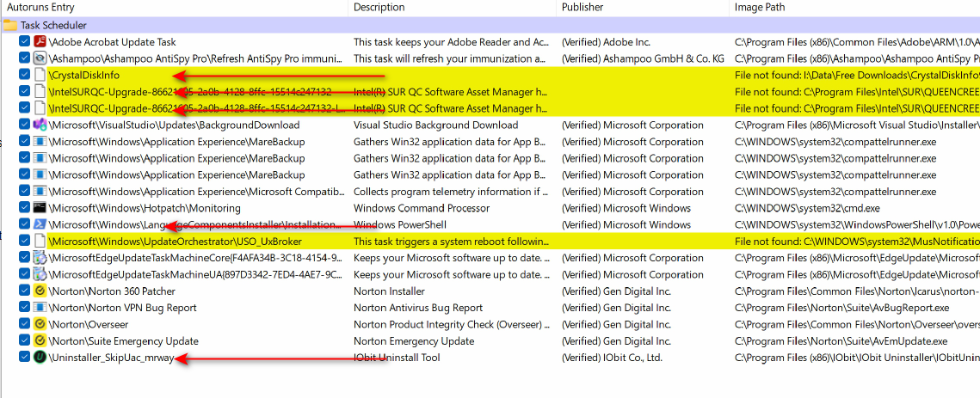Disable the CrystalDiskInfo autorun checkbox
Screen dimensions: 980x398
(x=24, y=75)
